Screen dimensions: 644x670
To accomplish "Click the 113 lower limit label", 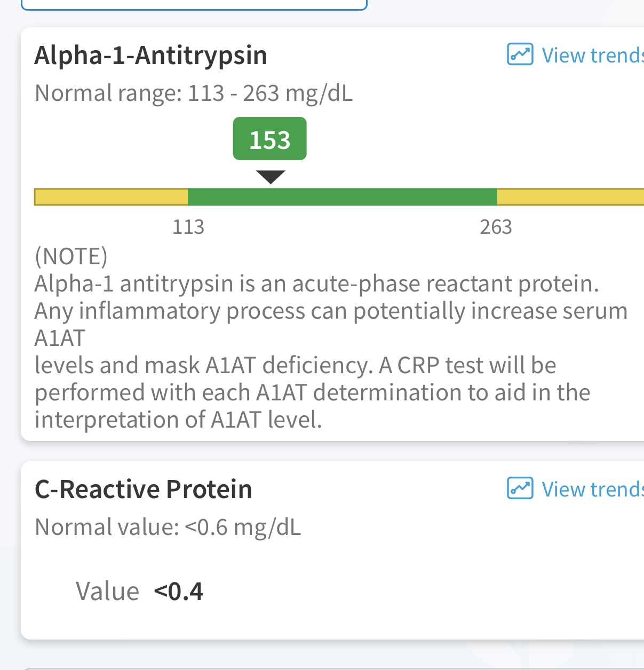I will (x=188, y=227).
